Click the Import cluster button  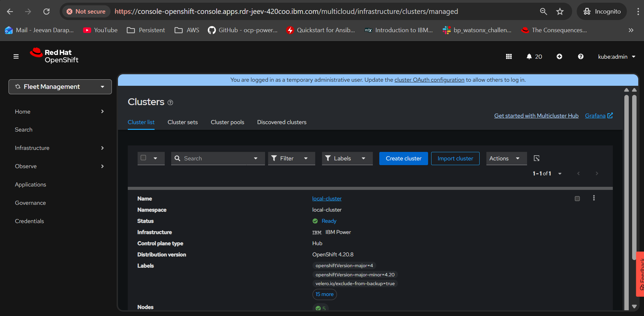pos(455,158)
